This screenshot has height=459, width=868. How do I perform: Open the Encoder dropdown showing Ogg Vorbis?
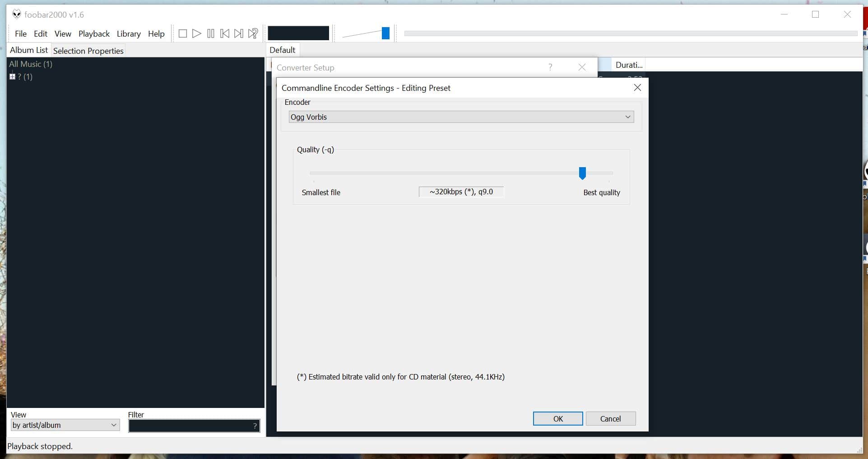click(461, 117)
